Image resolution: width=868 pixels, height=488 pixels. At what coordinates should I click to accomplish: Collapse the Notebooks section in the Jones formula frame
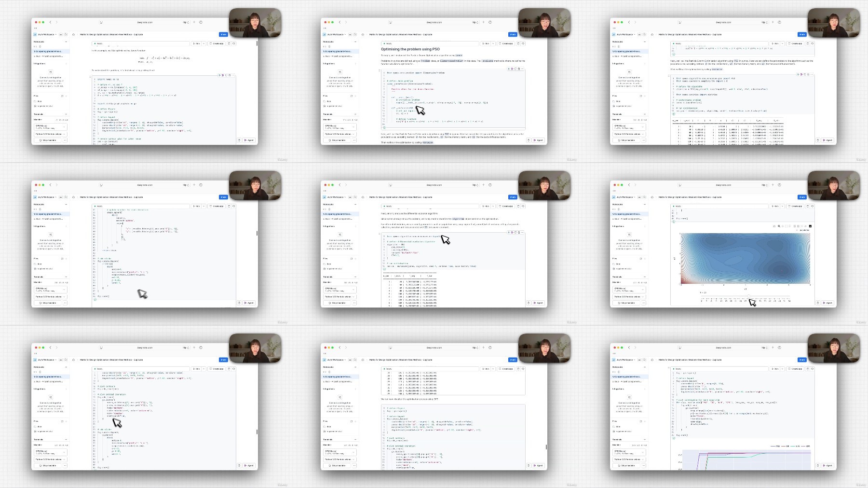point(66,42)
